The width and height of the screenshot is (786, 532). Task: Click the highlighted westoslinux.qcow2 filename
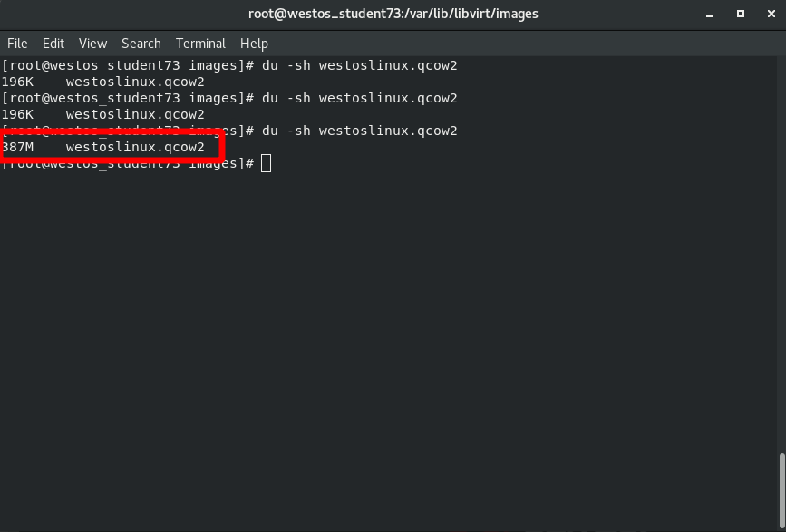point(135,147)
